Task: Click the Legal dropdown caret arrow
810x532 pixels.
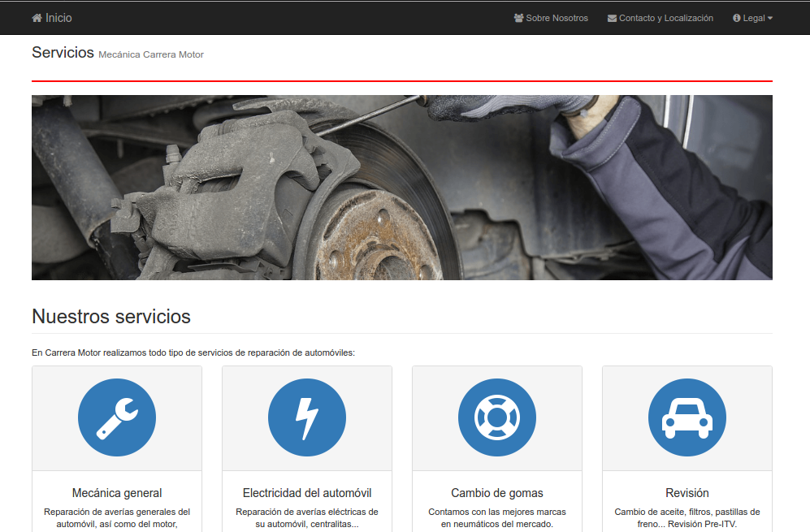Action: point(770,18)
